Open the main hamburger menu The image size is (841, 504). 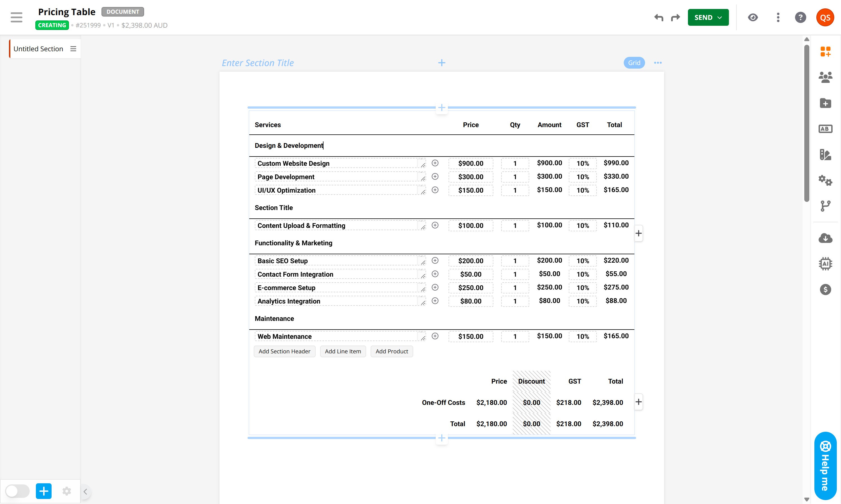[x=16, y=17]
